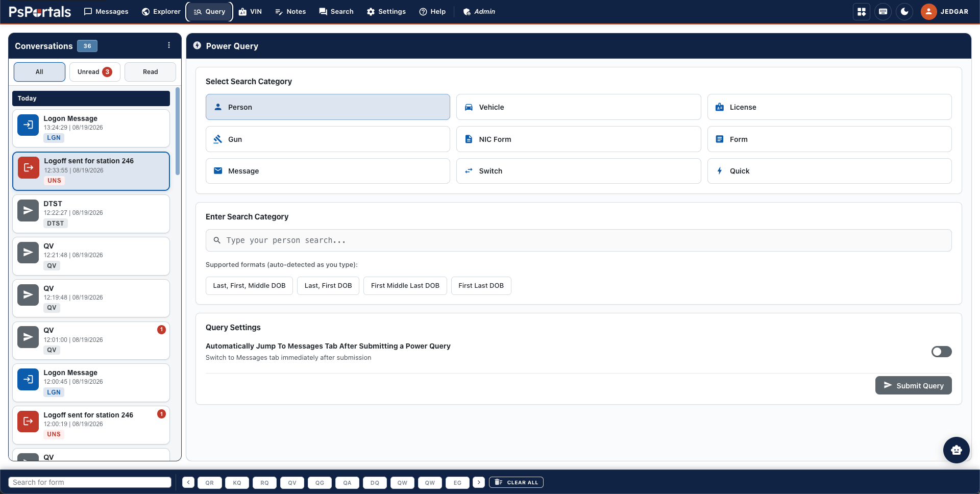Open the Messages menu item
Image resolution: width=980 pixels, height=494 pixels.
pos(106,12)
